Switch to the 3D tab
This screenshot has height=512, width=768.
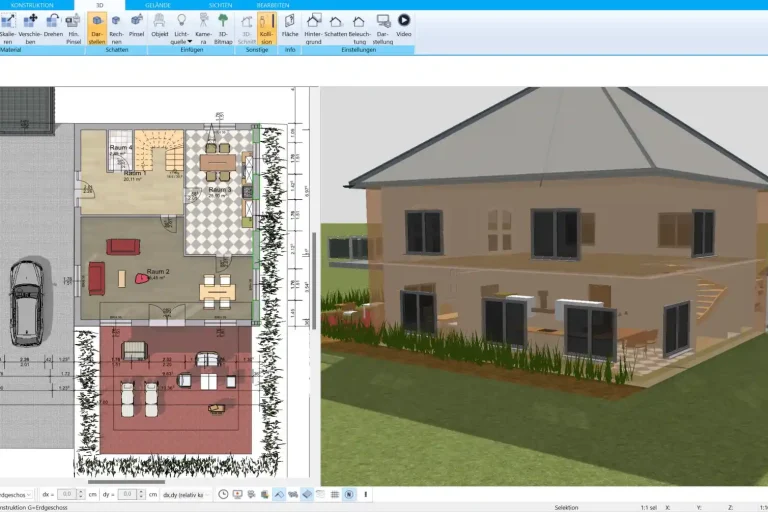click(99, 5)
